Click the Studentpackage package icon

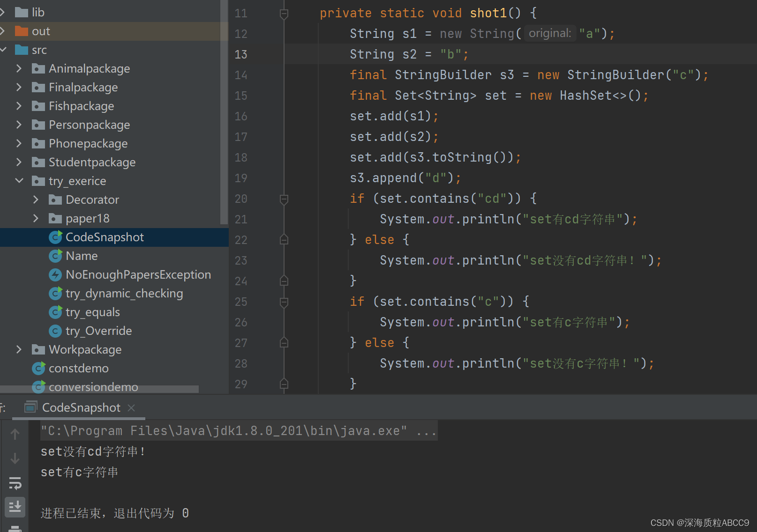click(x=38, y=162)
